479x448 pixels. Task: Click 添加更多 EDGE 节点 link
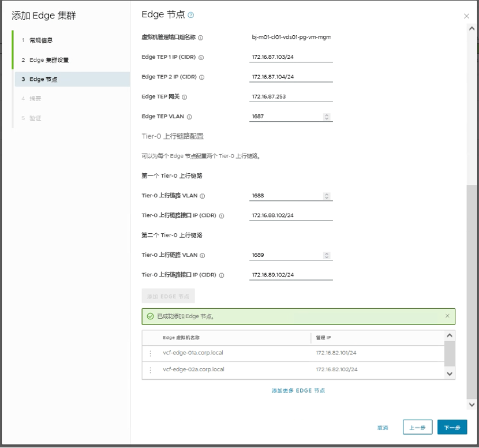[298, 390]
